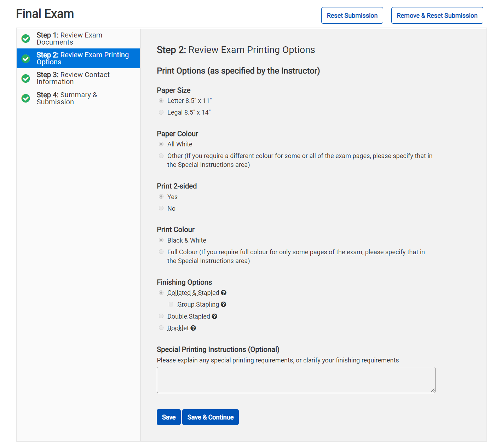Go to Step 1: Review Exam Documents
Viewport: 501px width, 448px height.
[78, 39]
